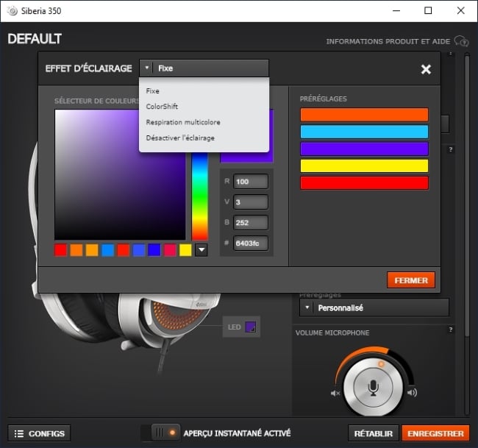Viewport: 478px width, 448px height.
Task: Pick the orange preset bar
Action: (x=364, y=115)
